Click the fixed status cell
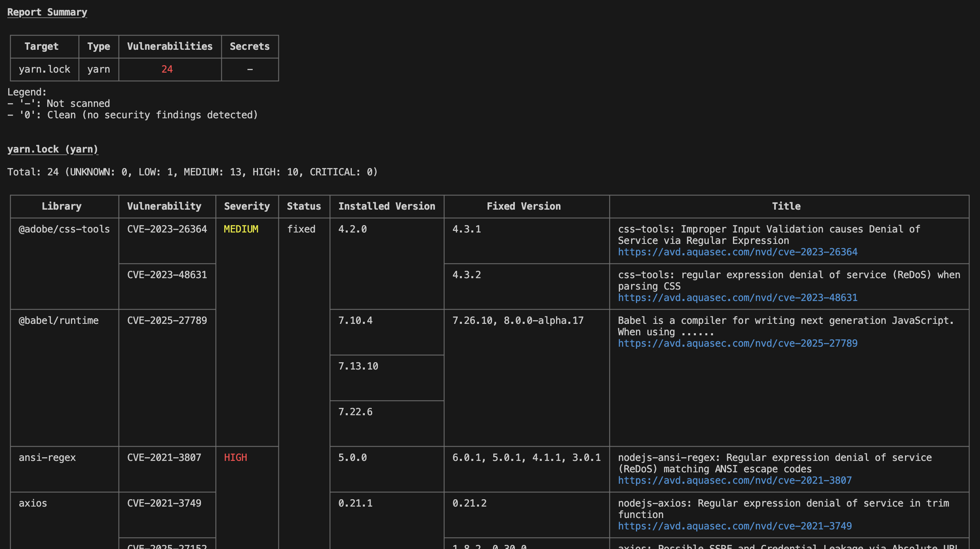The width and height of the screenshot is (980, 549). pyautogui.click(x=301, y=229)
